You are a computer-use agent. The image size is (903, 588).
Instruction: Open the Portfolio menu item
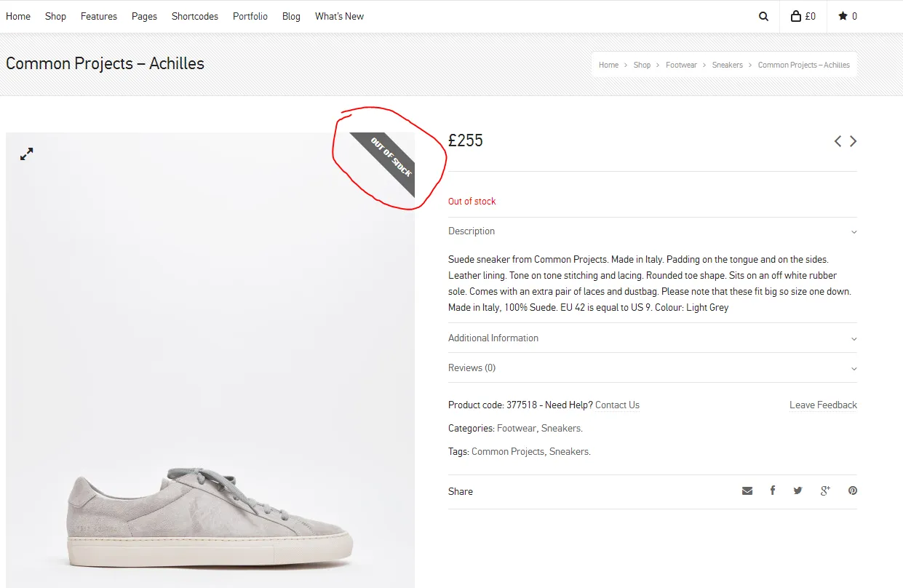pyautogui.click(x=250, y=16)
